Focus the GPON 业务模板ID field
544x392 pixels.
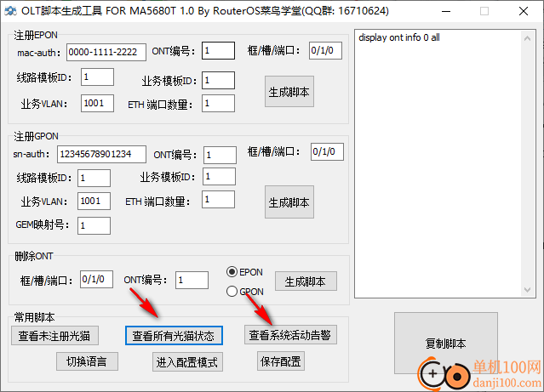coord(219,176)
